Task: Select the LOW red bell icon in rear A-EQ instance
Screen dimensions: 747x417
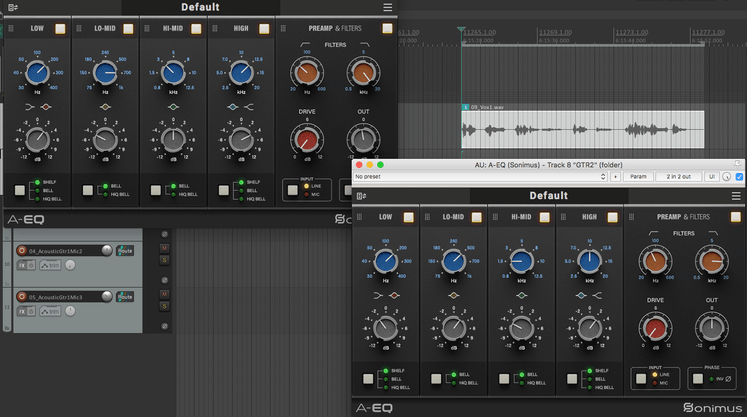Action: (x=45, y=107)
